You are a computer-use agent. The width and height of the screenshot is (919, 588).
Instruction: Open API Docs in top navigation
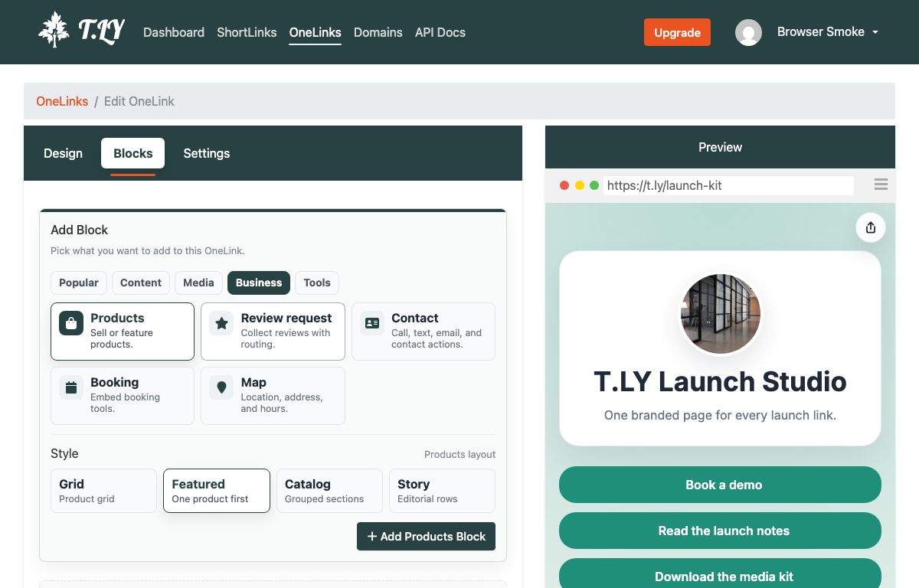point(440,32)
